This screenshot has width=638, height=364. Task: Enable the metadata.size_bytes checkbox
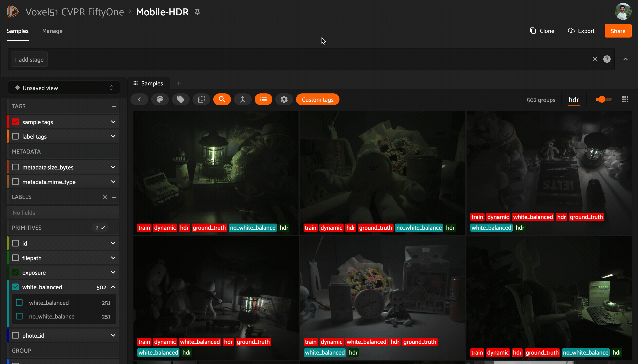coord(15,167)
